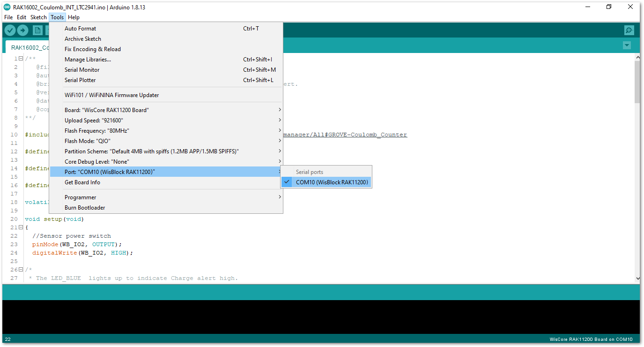Open the tab options dropdown arrow
644x347 pixels.
coord(627,45)
